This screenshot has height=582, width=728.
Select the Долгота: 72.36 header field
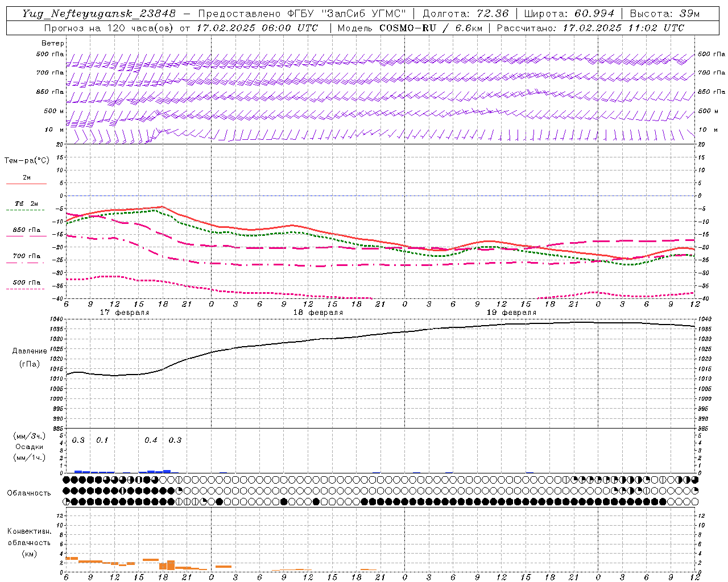[465, 14]
